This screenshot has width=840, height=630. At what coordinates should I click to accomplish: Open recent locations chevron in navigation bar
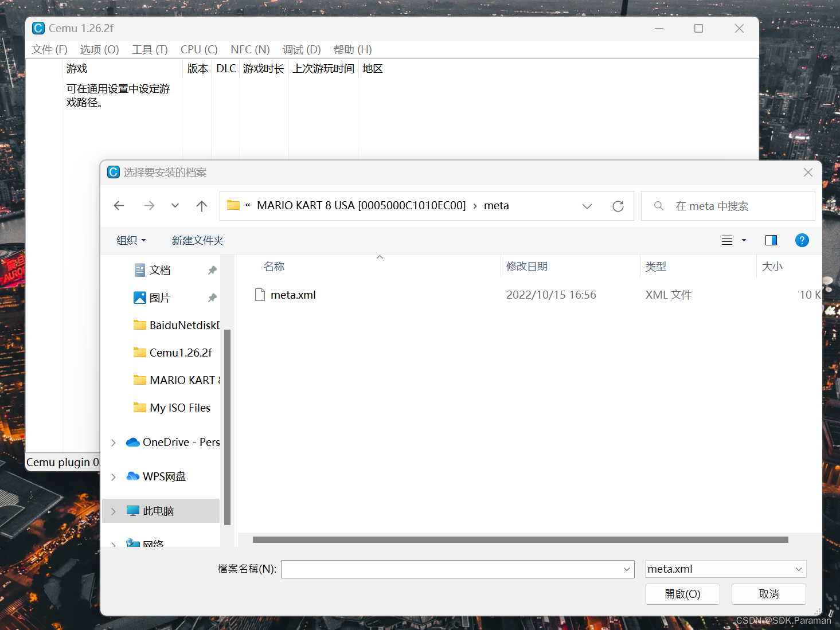tap(175, 206)
